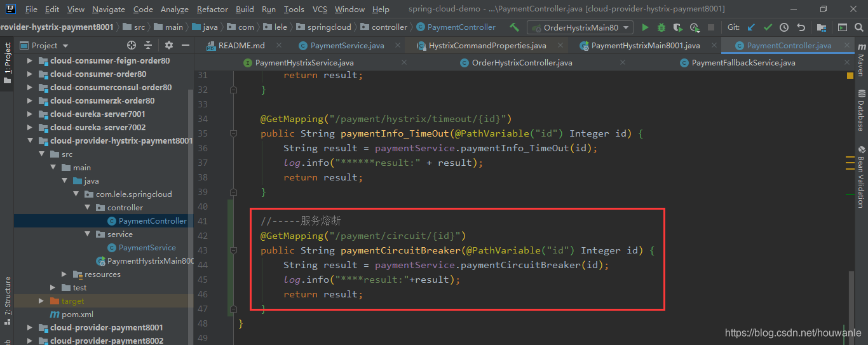Open the Git history clock icon
Screen dimensions: 868x345
click(784, 27)
